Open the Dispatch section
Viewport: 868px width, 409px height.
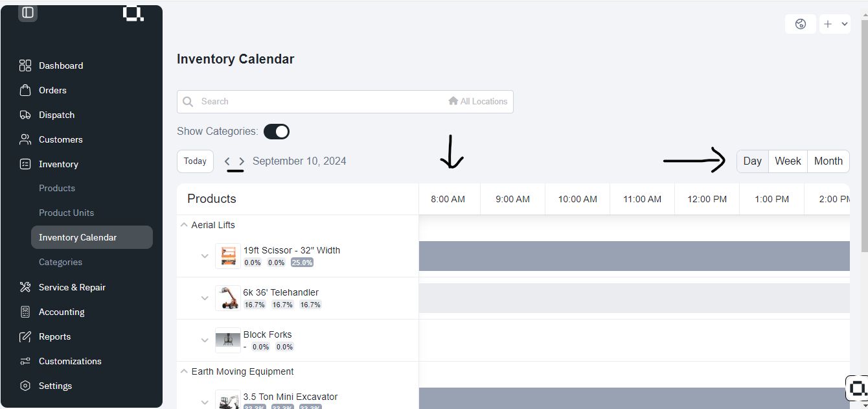pyautogui.click(x=56, y=115)
